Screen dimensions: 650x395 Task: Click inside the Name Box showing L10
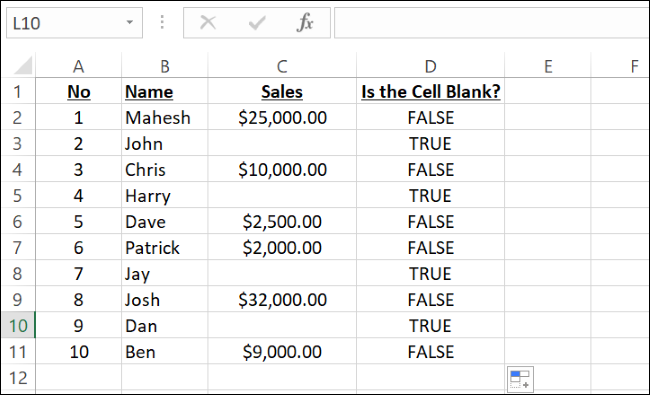pos(66,23)
